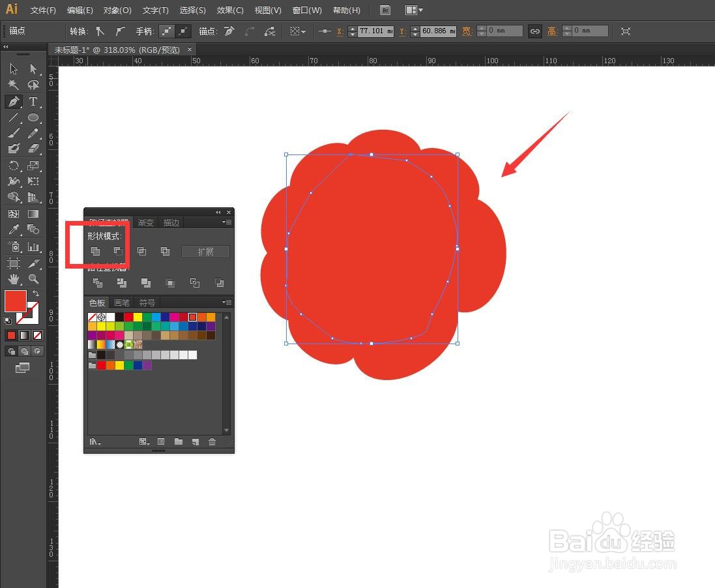The image size is (715, 588).
Task: Click the 扩展 expand button
Action: click(205, 252)
